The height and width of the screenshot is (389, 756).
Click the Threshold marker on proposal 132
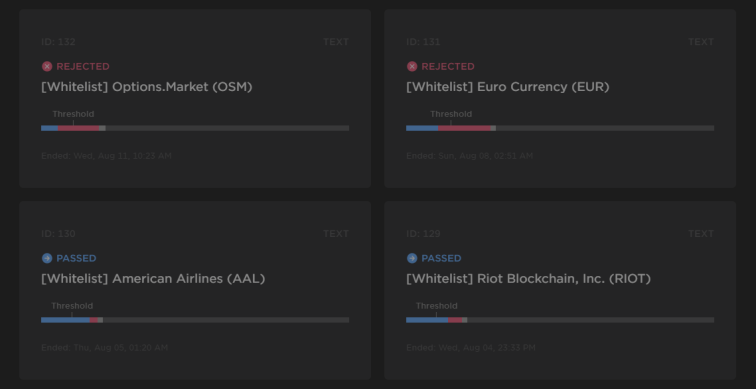click(x=73, y=114)
